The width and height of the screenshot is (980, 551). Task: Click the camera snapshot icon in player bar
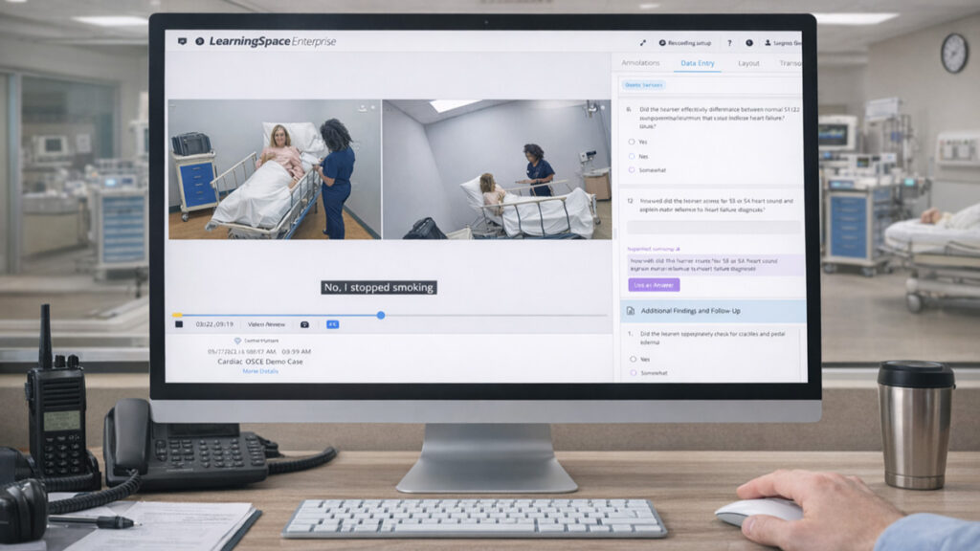305,324
